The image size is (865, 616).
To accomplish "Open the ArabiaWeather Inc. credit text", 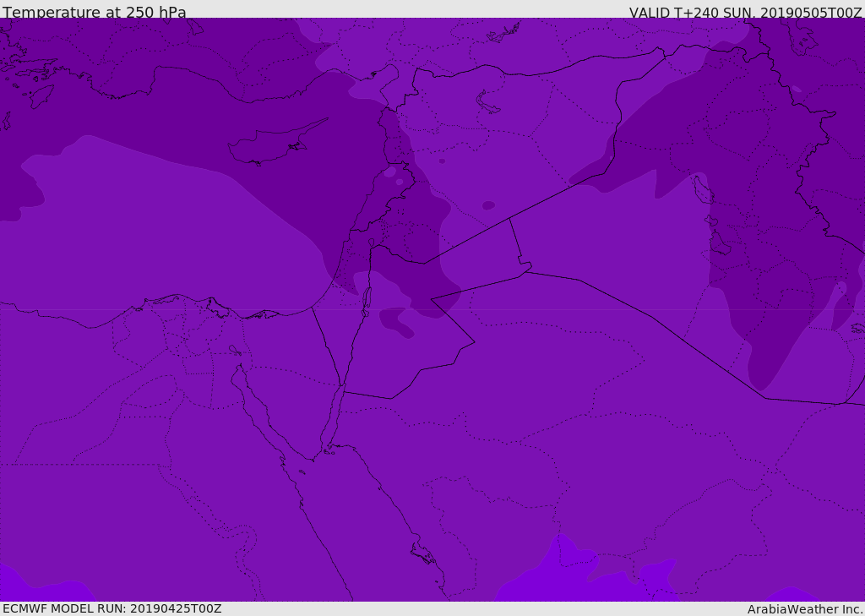I will [x=805, y=609].
